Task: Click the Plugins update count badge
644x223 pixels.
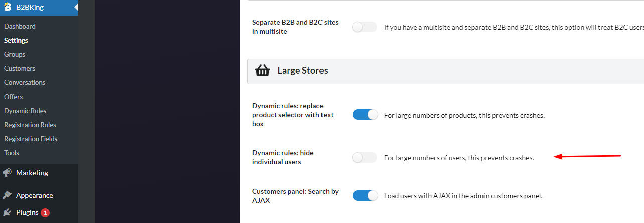Action: pyautogui.click(x=45, y=213)
